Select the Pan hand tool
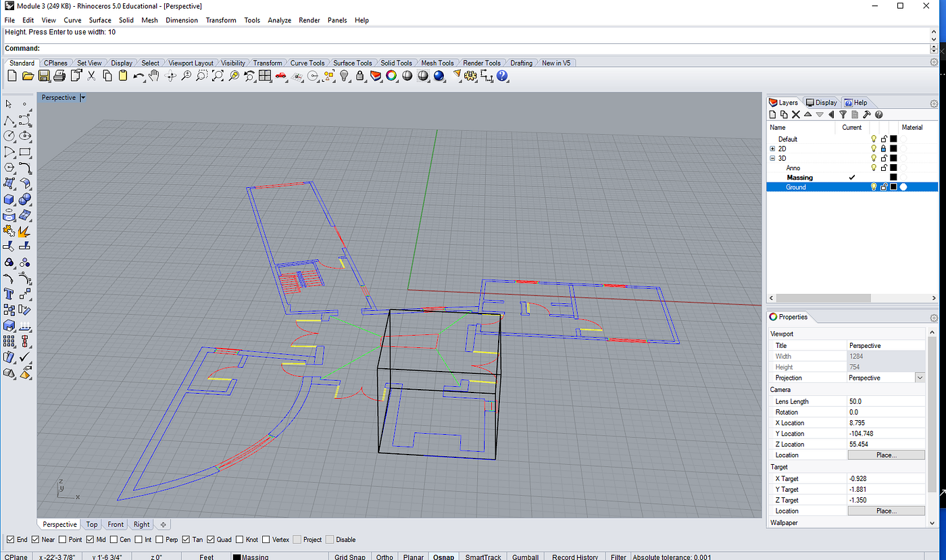946x560 pixels. click(155, 76)
